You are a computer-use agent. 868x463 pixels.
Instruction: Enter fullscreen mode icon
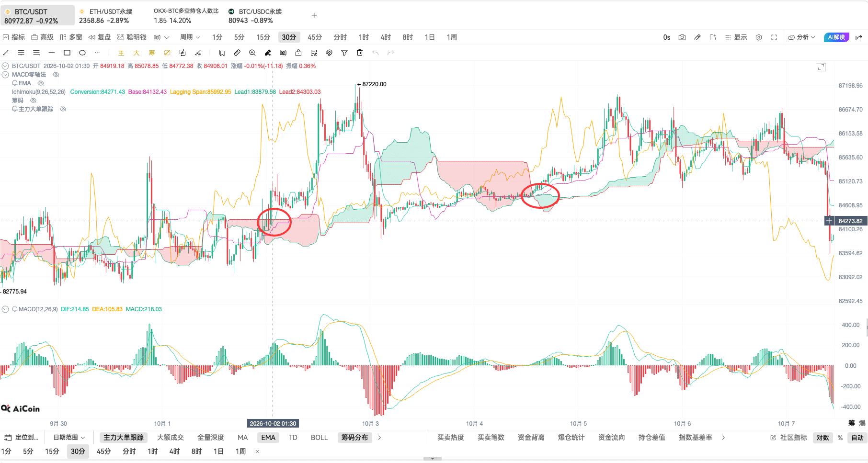774,37
